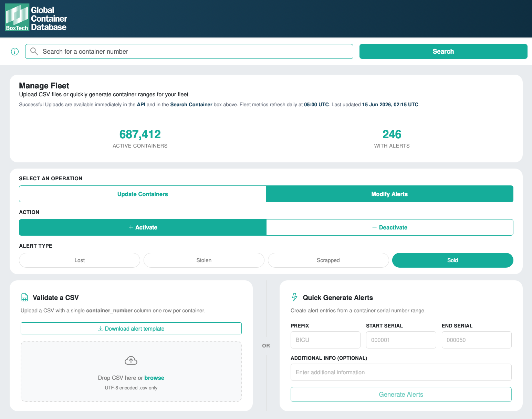The image size is (532, 419).
Task: Click the lightning bolt Quick Generate icon
Action: pos(295,297)
